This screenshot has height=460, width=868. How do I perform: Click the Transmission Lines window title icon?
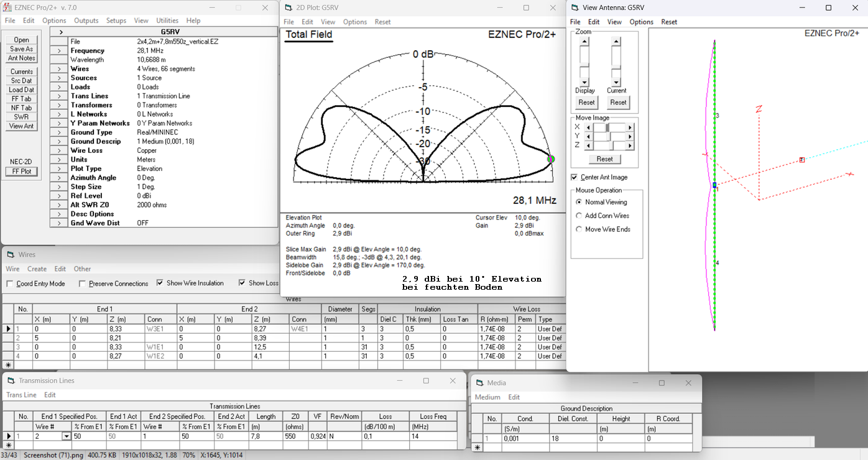10,380
